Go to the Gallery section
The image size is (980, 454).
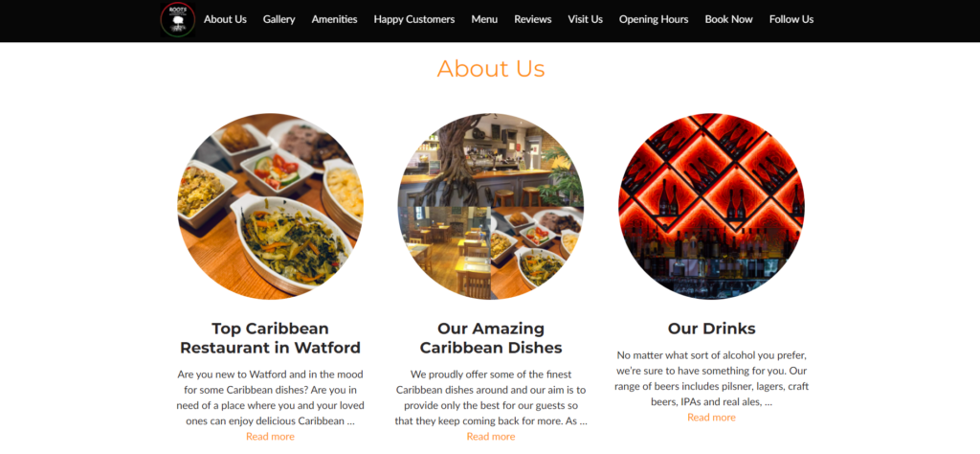[278, 19]
